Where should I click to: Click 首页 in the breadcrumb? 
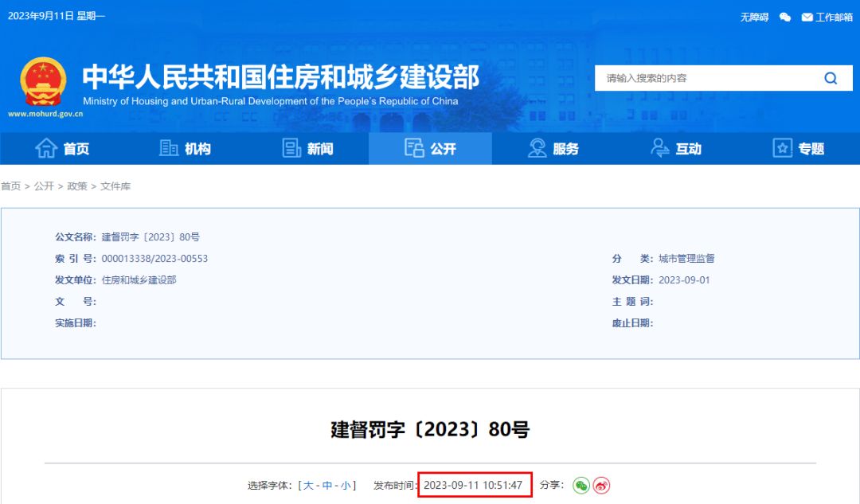(11, 186)
